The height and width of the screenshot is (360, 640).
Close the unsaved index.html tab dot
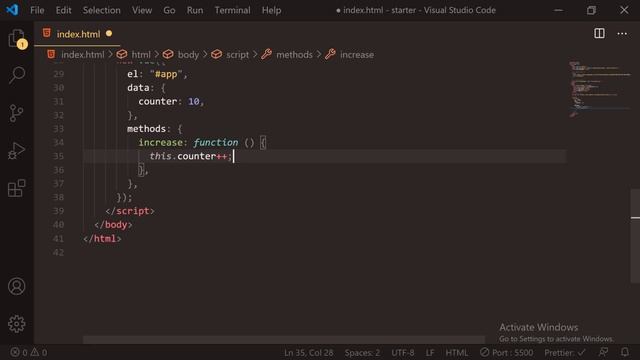click(x=109, y=33)
